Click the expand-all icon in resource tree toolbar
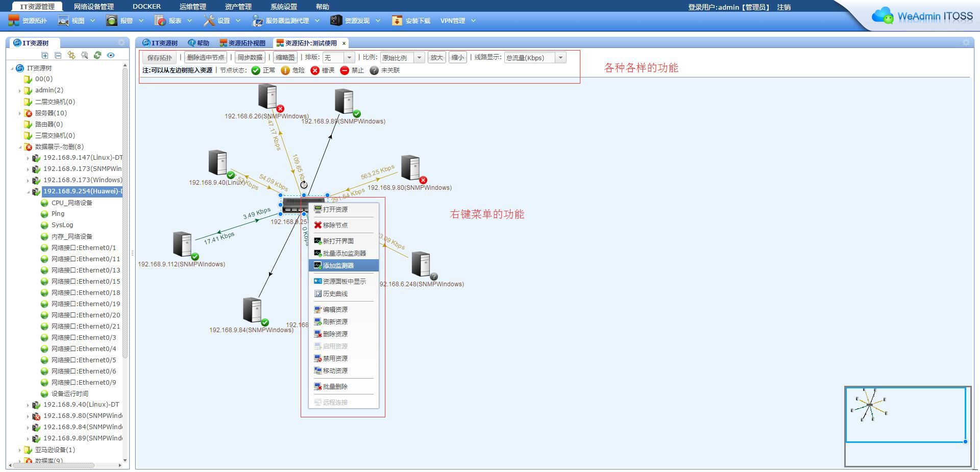This screenshot has width=980, height=472. point(45,55)
